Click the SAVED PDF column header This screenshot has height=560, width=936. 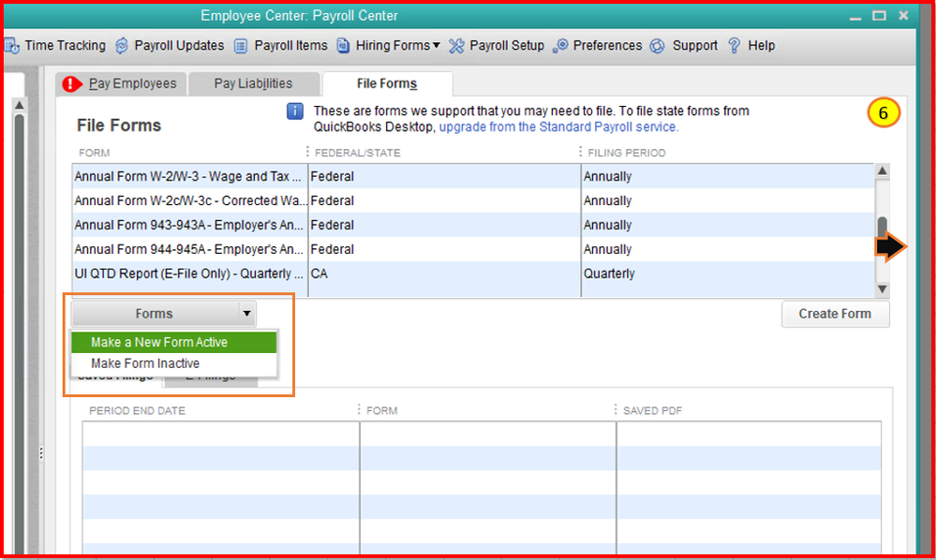652,410
